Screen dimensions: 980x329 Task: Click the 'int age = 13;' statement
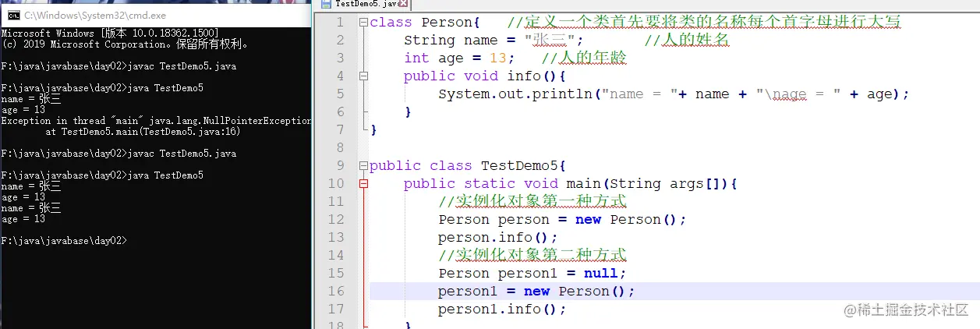459,58
